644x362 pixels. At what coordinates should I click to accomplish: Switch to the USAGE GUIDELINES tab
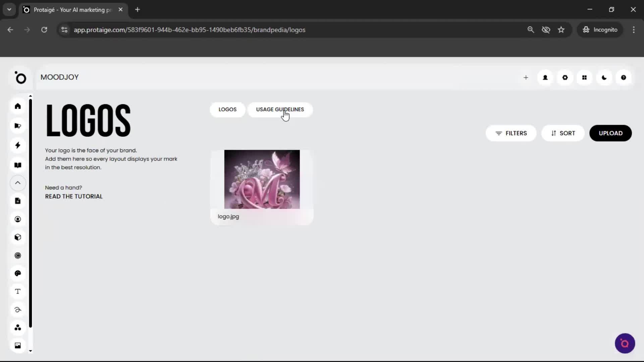click(x=280, y=110)
